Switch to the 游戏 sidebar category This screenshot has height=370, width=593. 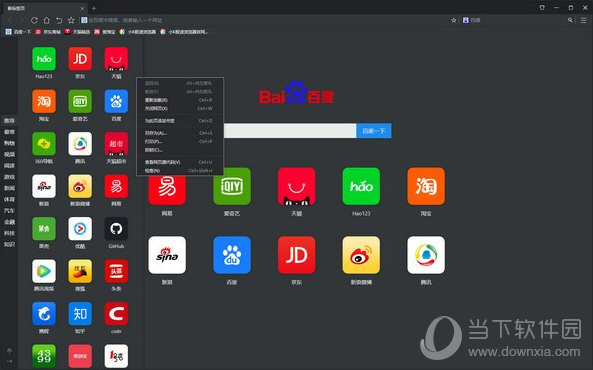point(9,177)
